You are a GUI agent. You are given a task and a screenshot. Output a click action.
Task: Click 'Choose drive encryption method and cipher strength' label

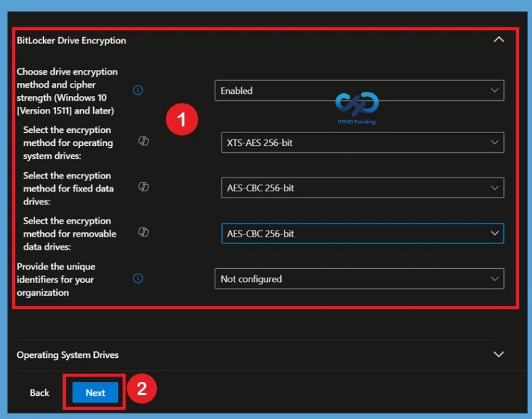click(67, 91)
